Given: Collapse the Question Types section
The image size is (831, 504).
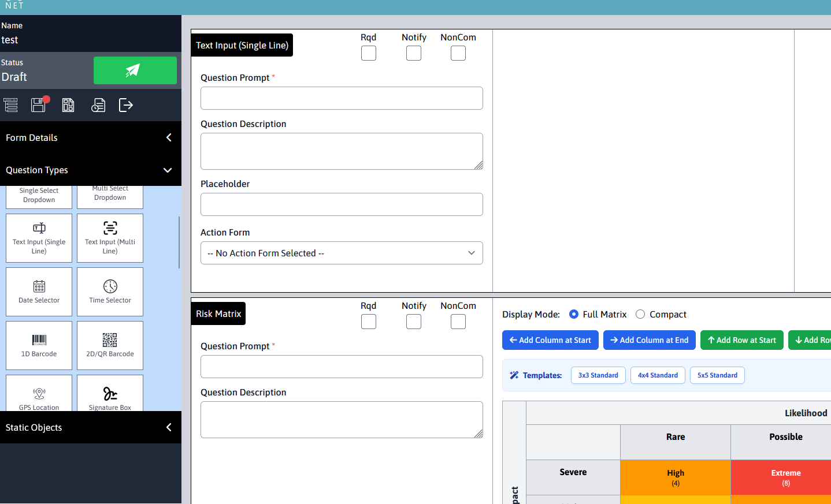Looking at the screenshot, I should pos(167,170).
